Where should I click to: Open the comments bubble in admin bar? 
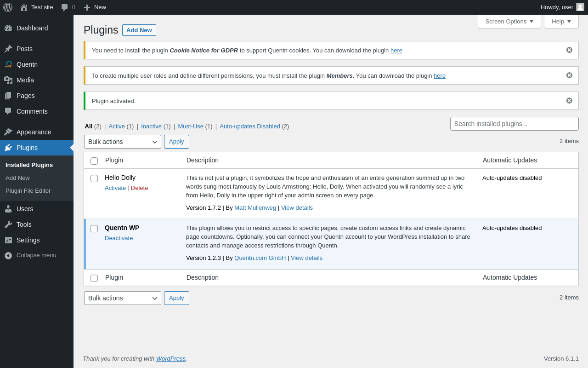point(65,7)
